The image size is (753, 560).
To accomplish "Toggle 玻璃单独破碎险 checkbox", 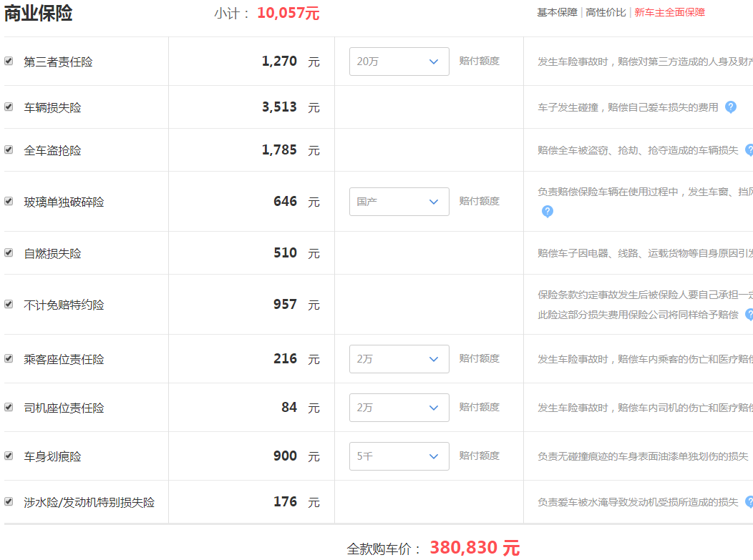I will pos(9,201).
